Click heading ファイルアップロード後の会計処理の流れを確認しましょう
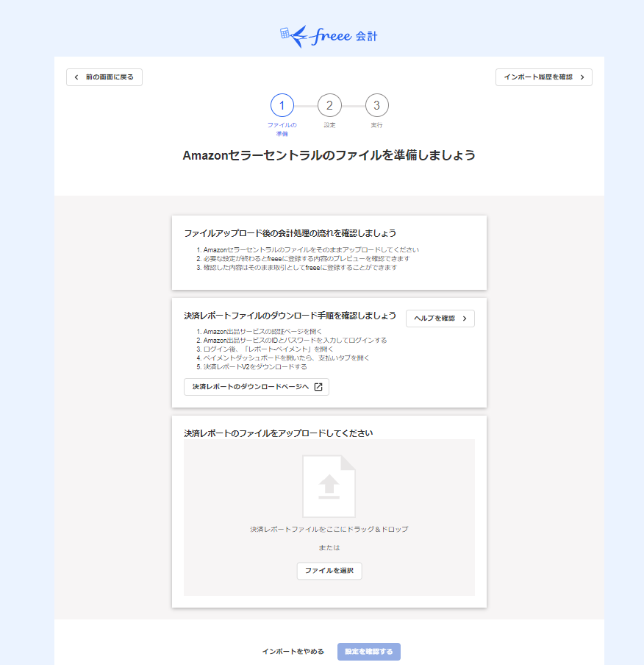The image size is (644, 665). [x=290, y=233]
